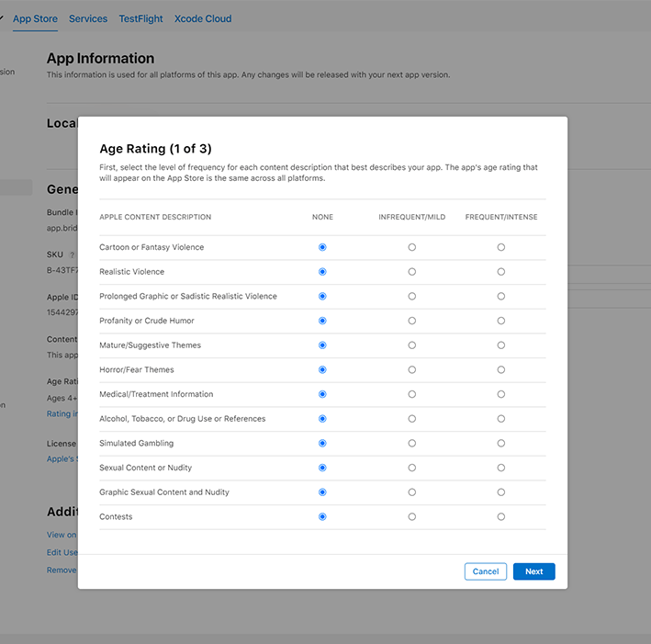Pick None for Horror/Fear Themes
This screenshot has height=644, width=651.
tap(322, 370)
